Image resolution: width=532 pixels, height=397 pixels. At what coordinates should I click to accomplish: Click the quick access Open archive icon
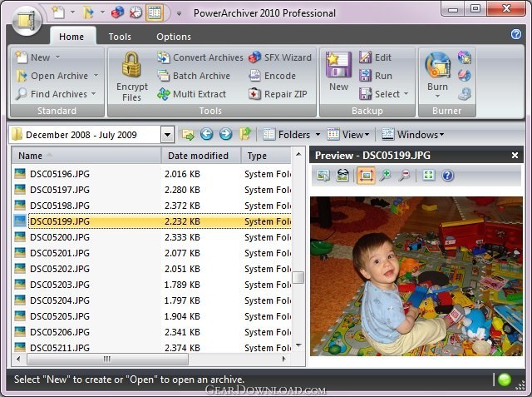[87, 12]
